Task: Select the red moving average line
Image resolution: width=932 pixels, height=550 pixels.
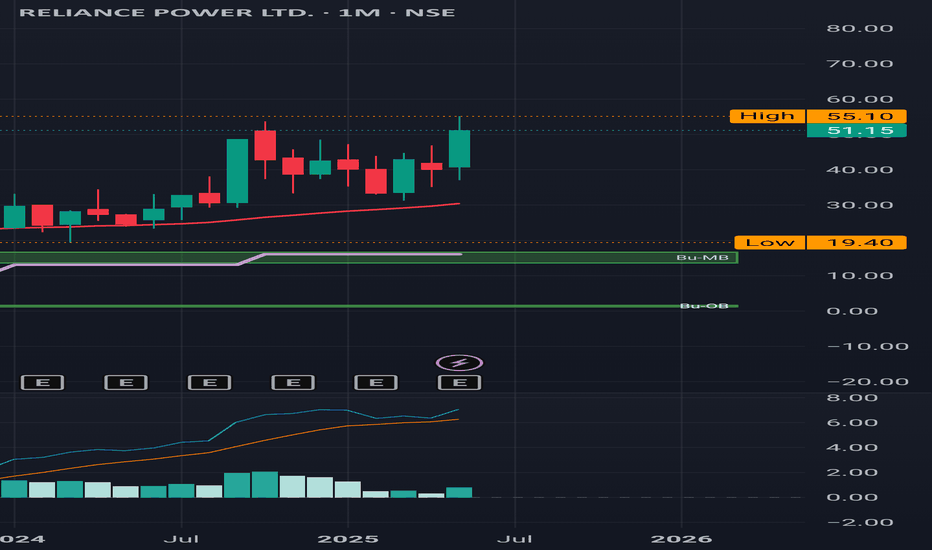Action: [x=238, y=218]
